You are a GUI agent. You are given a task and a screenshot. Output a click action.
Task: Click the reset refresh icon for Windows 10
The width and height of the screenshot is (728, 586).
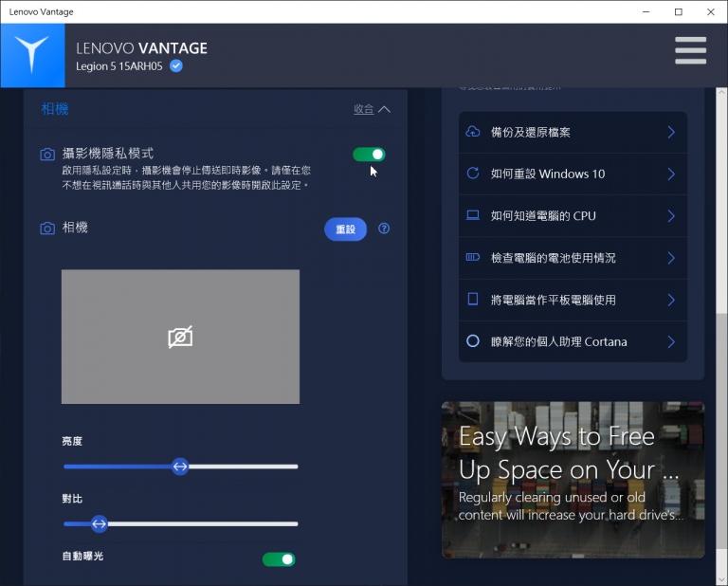[473, 174]
